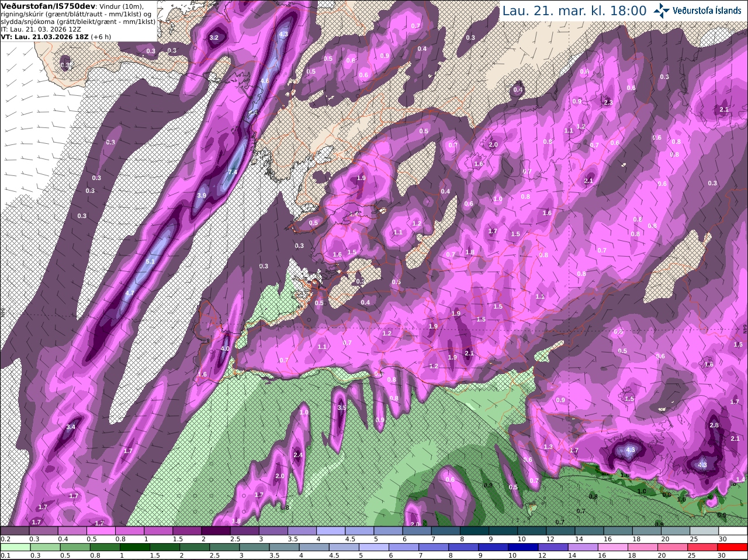Image resolution: width=748 pixels, height=560 pixels.
Task: Click the 4.0 value on the southwest peninsula
Action: click(x=225, y=348)
